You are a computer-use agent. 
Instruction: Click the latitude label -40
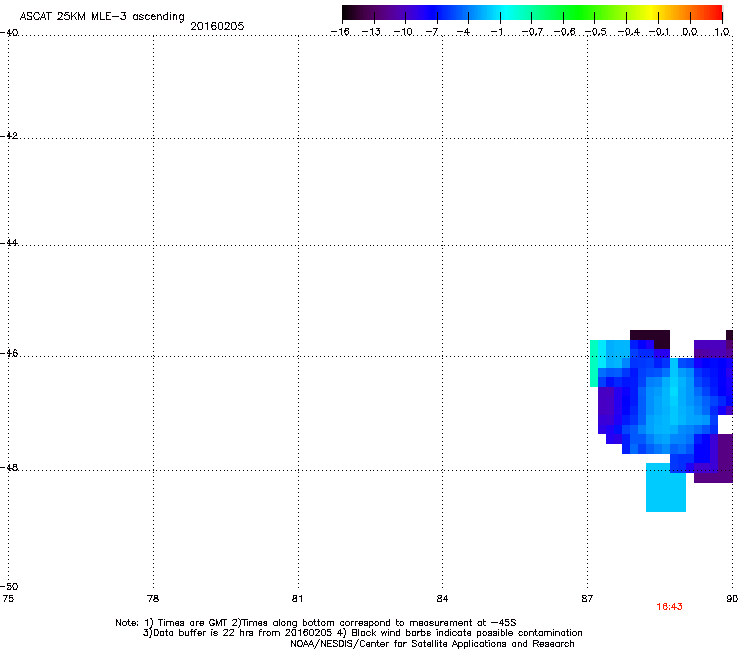pos(9,33)
